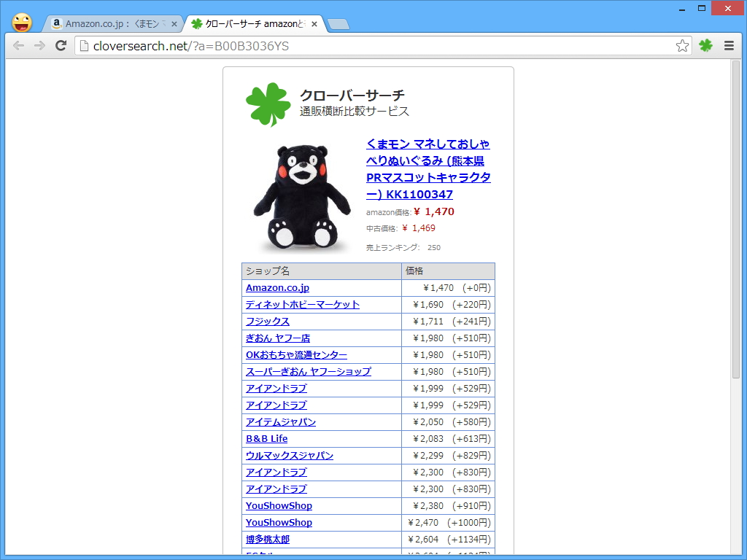
Task: Close the クローバーサーチ tab
Action: (x=314, y=24)
